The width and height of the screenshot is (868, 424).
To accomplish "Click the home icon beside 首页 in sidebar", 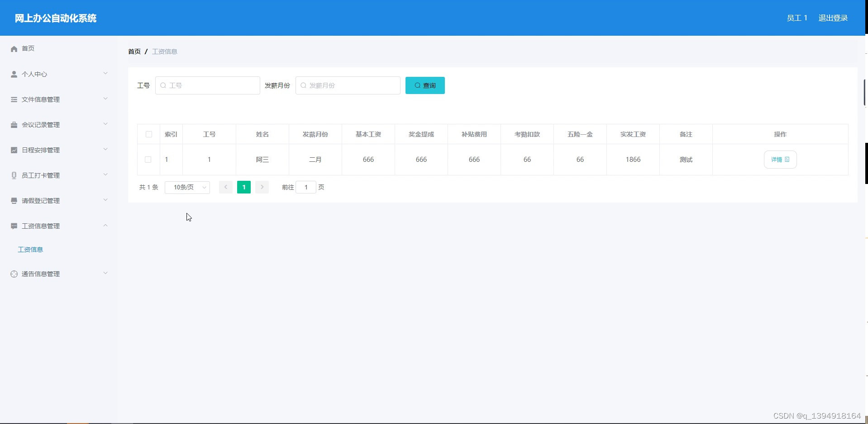I will pos(14,49).
